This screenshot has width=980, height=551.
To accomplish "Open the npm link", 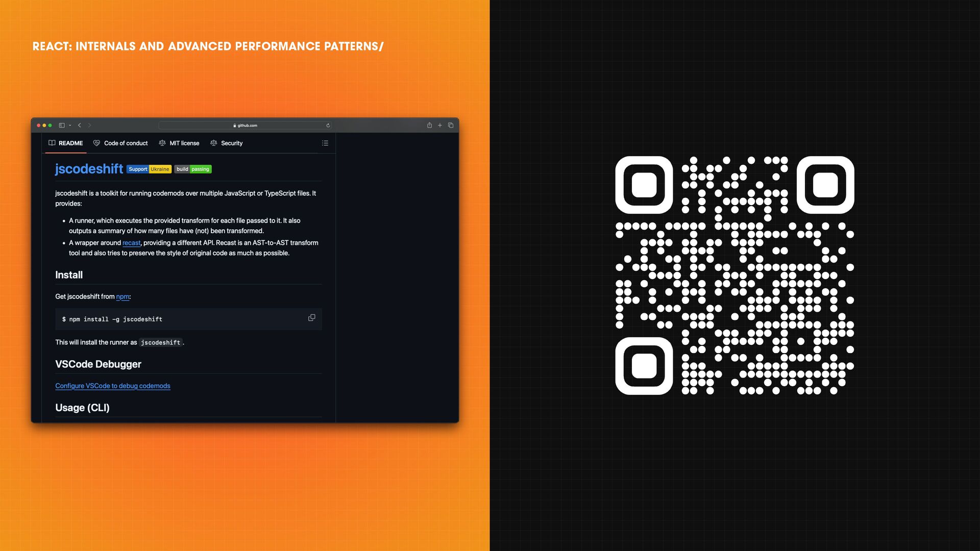I will click(x=122, y=297).
